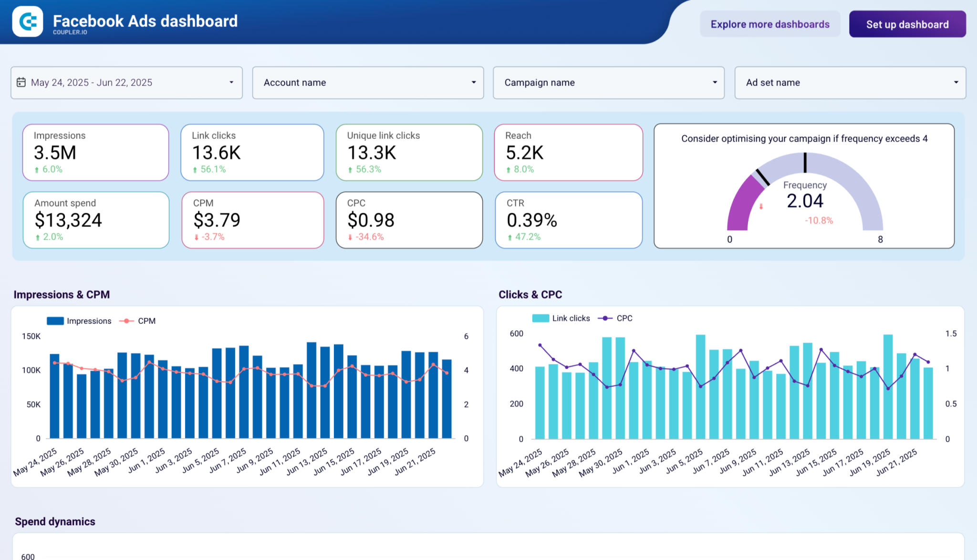
Task: Click the Coupler.io logo icon
Action: (28, 21)
